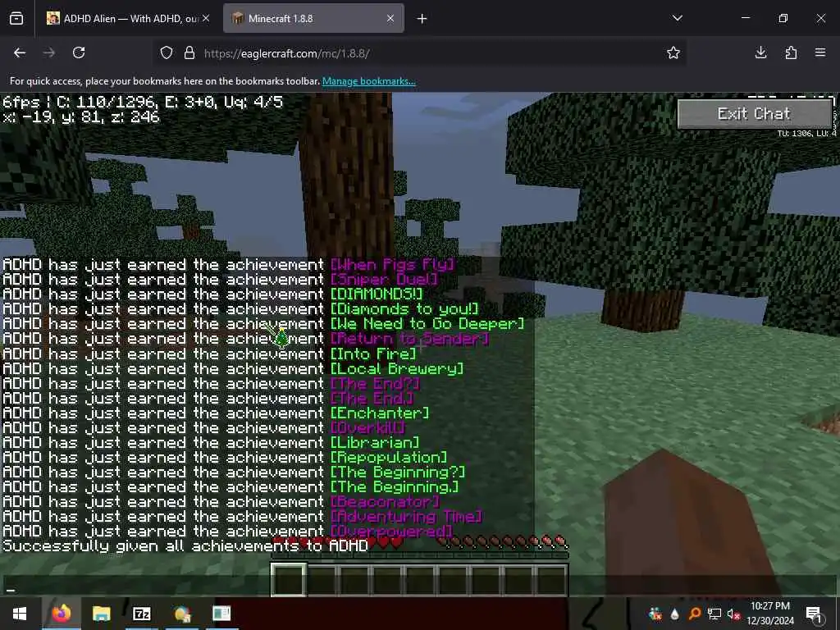Open Firefox hamburger application menu
This screenshot has width=840, height=630.
coord(820,52)
